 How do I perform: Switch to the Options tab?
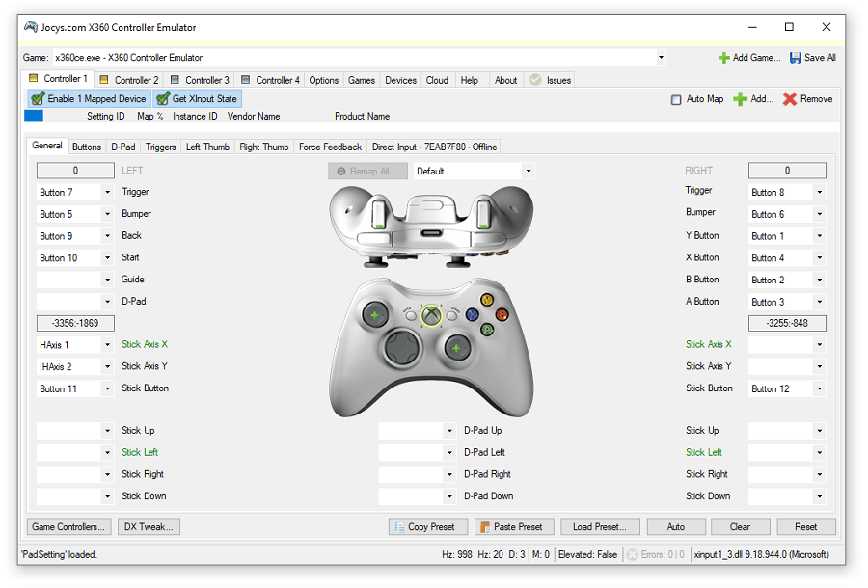point(324,80)
